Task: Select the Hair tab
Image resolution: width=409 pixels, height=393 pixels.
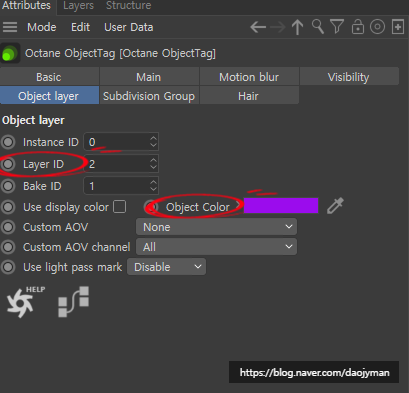Action: [x=249, y=96]
